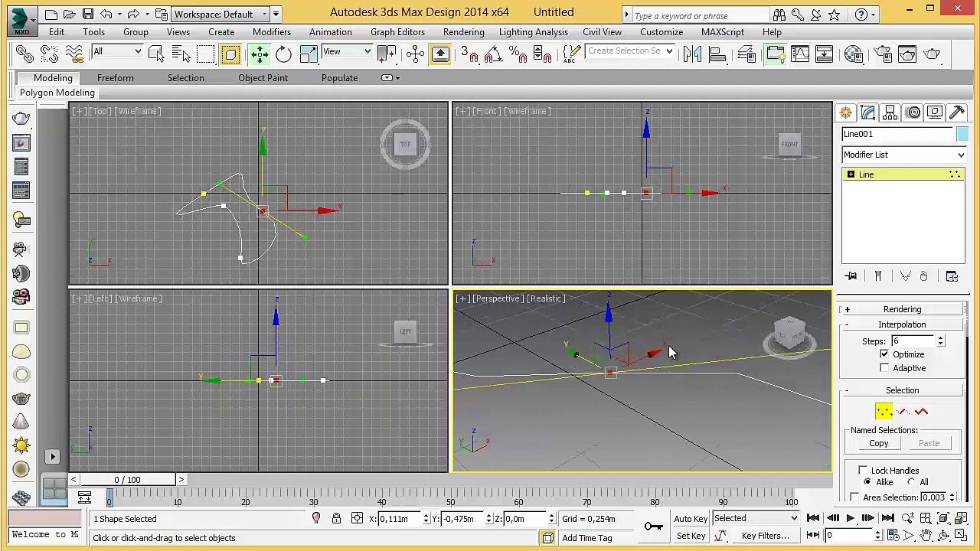Expand the Rendering rollout

903,309
